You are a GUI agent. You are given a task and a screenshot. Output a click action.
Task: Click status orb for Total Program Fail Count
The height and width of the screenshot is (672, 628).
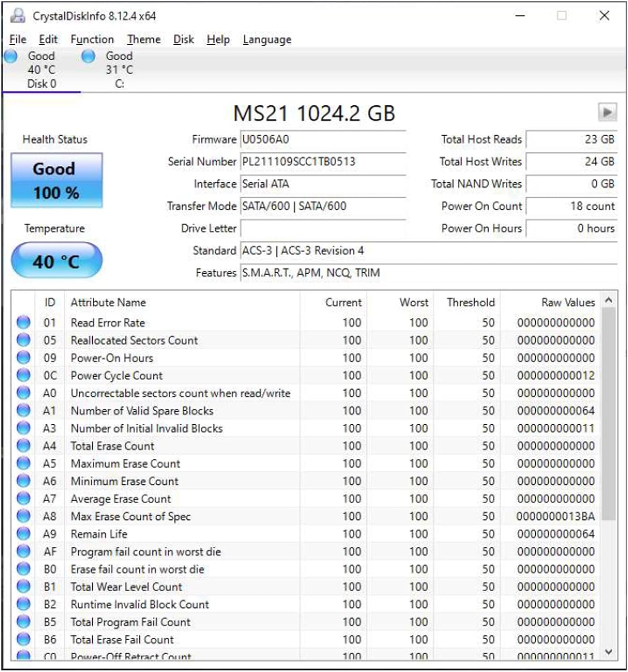pos(23,622)
